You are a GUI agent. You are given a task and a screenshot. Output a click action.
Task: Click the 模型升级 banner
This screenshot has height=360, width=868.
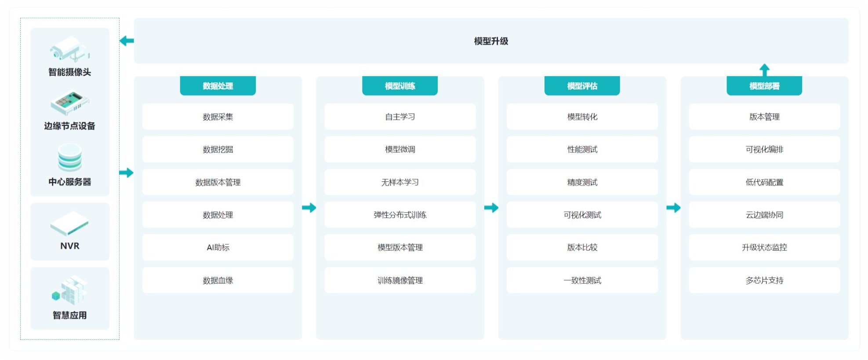(x=490, y=41)
